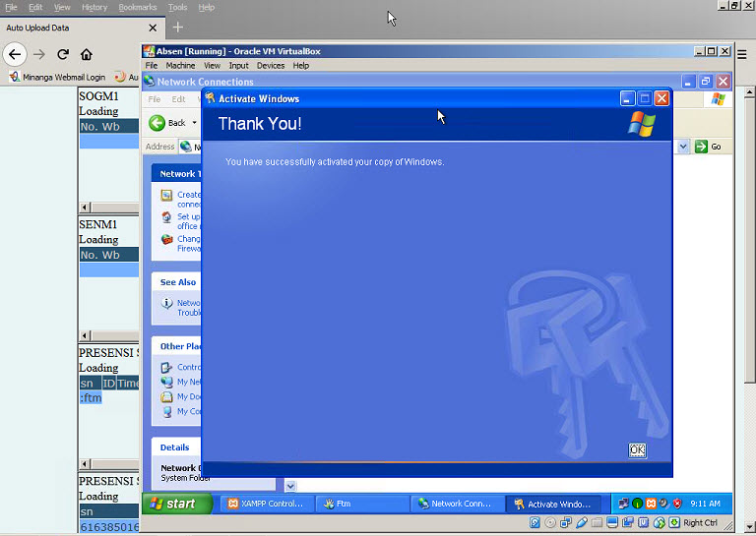The height and width of the screenshot is (536, 756).
Task: Click the VirtualBox keyboard capture green arrow icon
Action: 674,522
